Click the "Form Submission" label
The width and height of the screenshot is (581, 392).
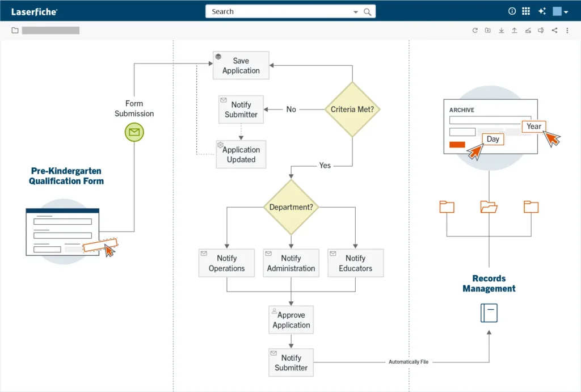point(134,108)
